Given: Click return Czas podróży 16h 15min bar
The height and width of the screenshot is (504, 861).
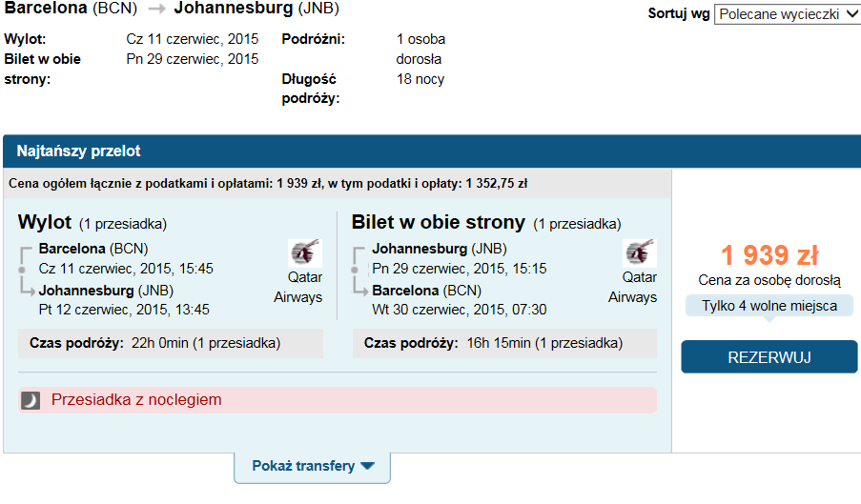Looking at the screenshot, I should pos(504,343).
